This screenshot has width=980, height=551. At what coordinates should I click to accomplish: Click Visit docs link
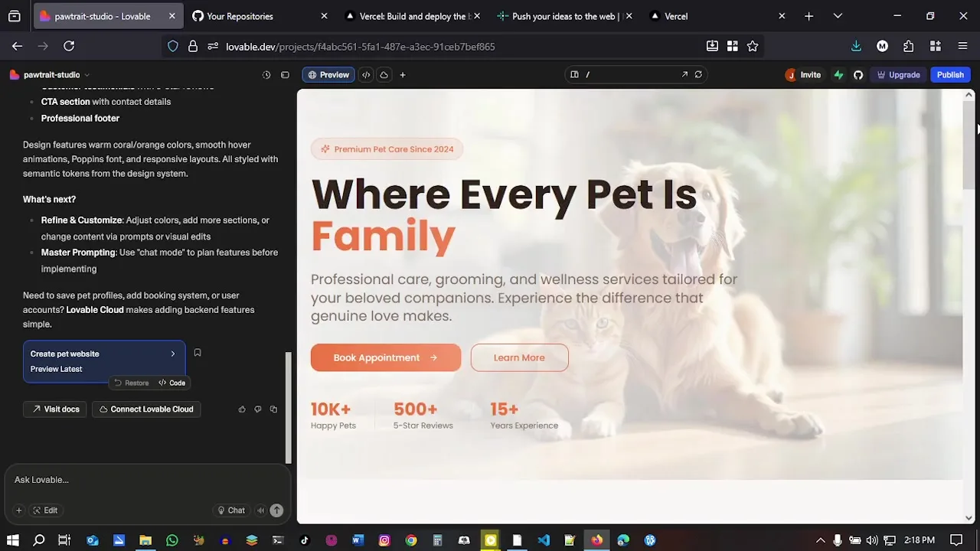[56, 409]
